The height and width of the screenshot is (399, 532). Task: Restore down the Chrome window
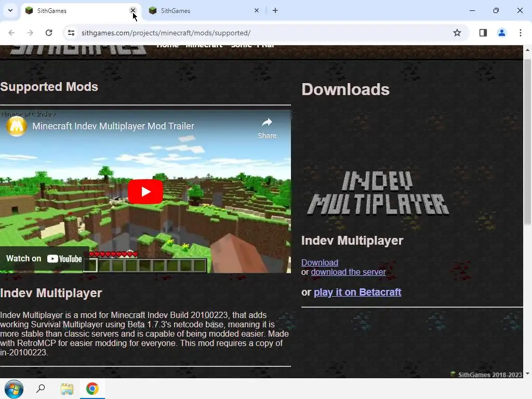coord(496,10)
